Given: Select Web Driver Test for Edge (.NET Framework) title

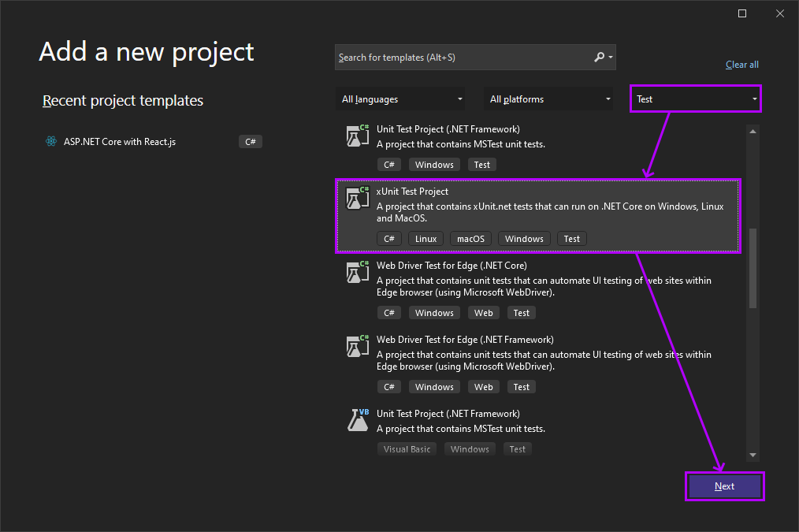Looking at the screenshot, I should coord(465,340).
